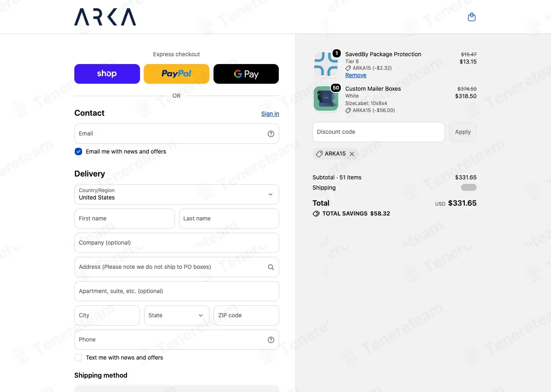551x392 pixels.
Task: Focus the Company (optional) field
Action: [177, 243]
